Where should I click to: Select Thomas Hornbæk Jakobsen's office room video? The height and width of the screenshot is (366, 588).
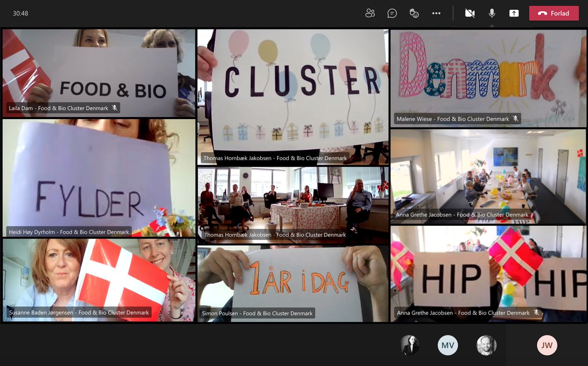point(293,205)
